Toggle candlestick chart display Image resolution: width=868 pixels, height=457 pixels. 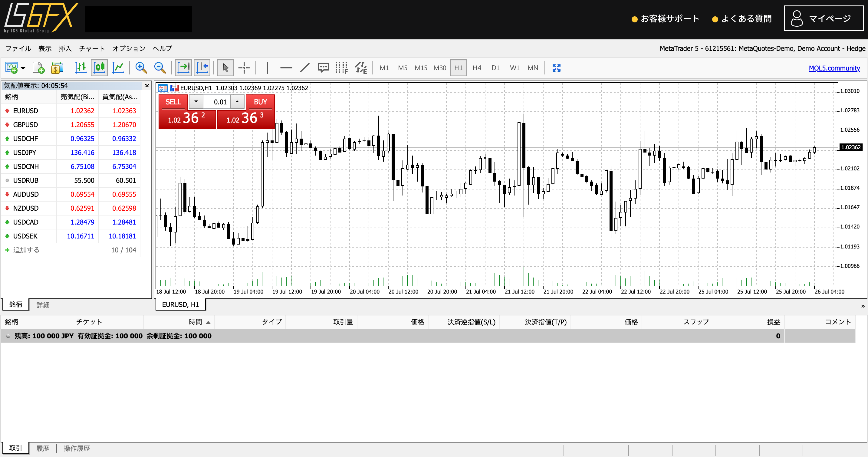[99, 68]
